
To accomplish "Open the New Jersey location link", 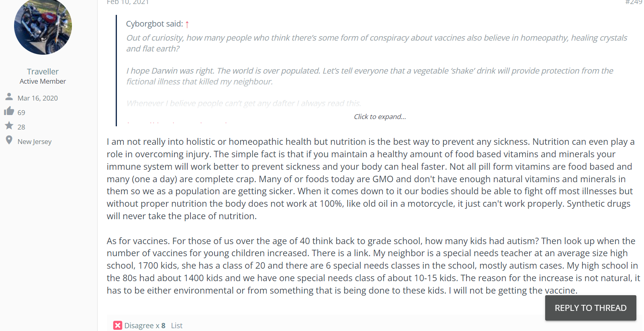I will coord(35,142).
